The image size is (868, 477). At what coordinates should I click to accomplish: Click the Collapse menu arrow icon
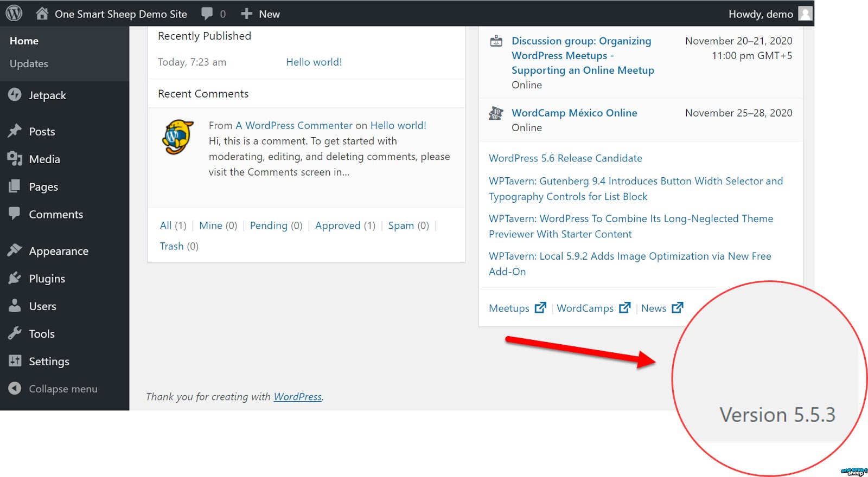tap(15, 389)
